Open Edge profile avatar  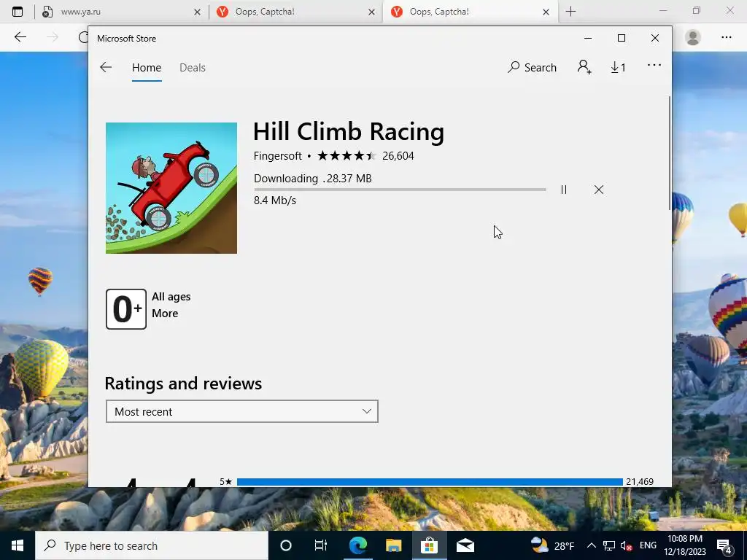click(693, 37)
